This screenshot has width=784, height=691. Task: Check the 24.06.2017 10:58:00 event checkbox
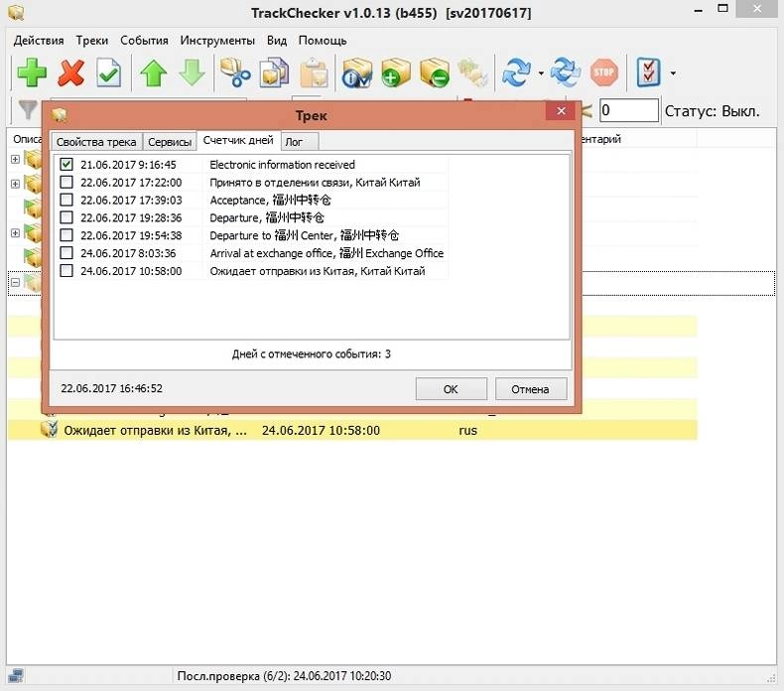pos(66,271)
